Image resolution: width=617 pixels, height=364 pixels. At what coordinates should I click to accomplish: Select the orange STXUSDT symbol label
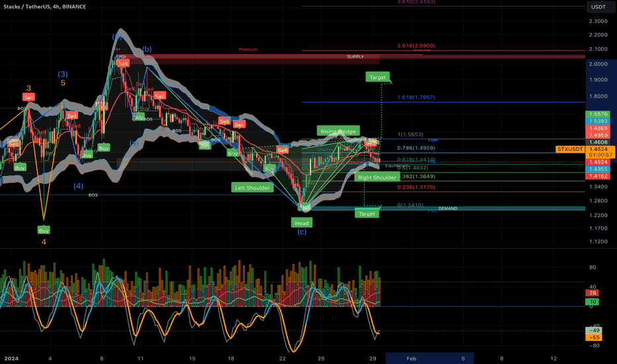(570, 149)
